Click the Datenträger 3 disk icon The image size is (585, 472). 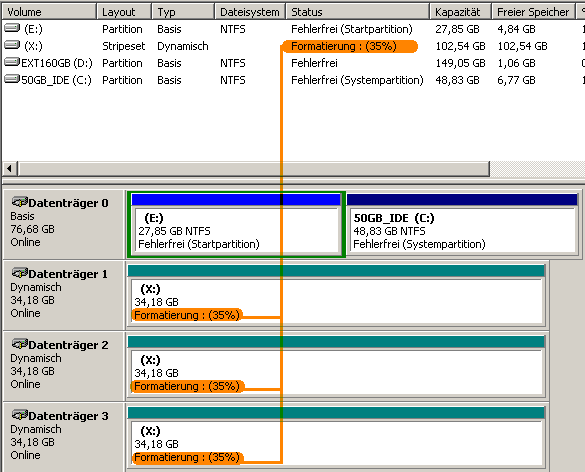[x=19, y=415]
